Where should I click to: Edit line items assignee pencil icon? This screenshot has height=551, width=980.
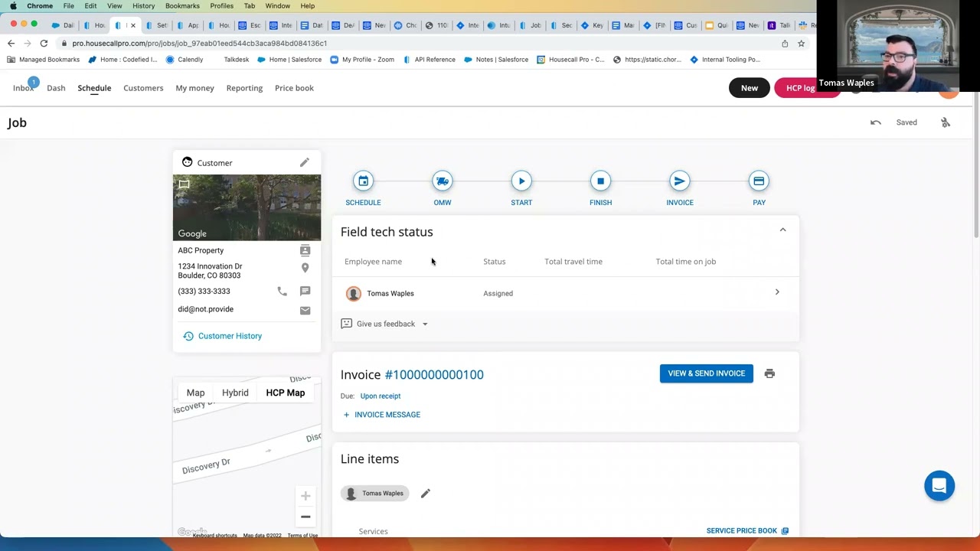point(426,494)
